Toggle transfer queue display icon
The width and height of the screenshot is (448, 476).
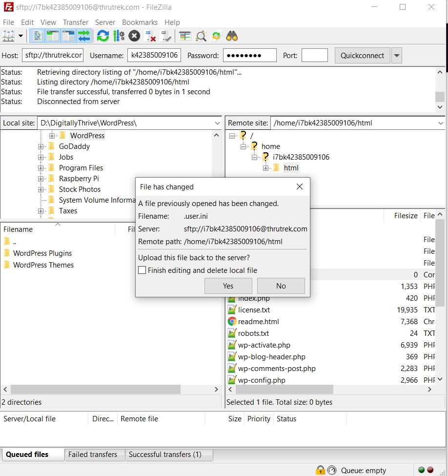84,36
